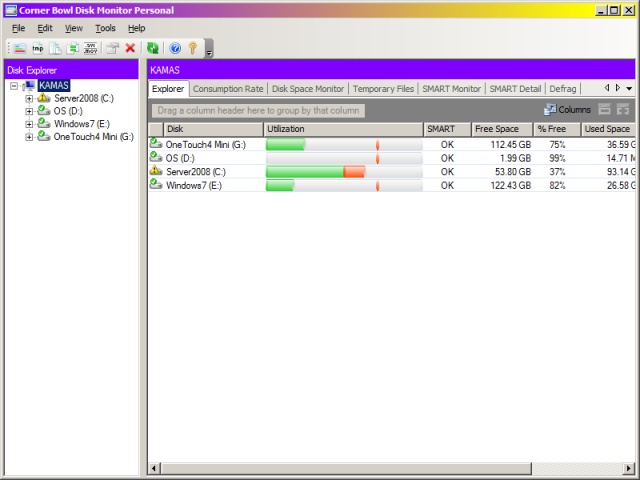Viewport: 640px width, 480px height.
Task: Collapse the KAMAS tree node
Action: (14, 86)
